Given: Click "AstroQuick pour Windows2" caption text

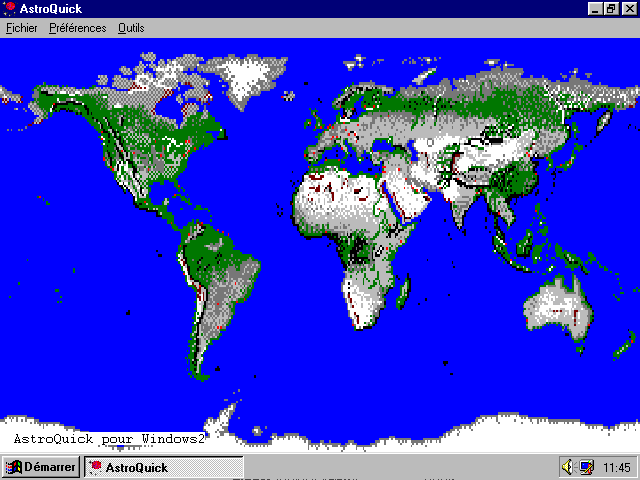Looking at the screenshot, I should (x=108, y=439).
